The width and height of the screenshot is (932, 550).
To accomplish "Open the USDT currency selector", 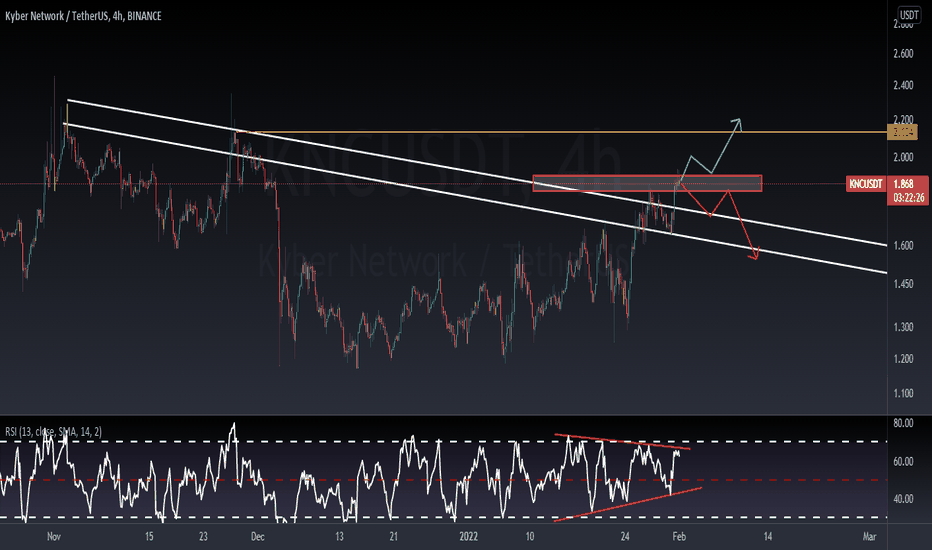I will click(908, 15).
